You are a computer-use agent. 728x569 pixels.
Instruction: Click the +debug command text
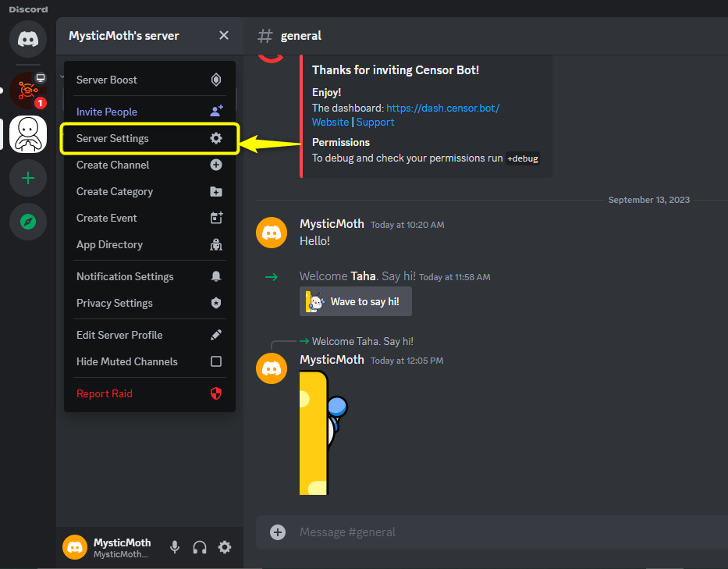coord(522,158)
